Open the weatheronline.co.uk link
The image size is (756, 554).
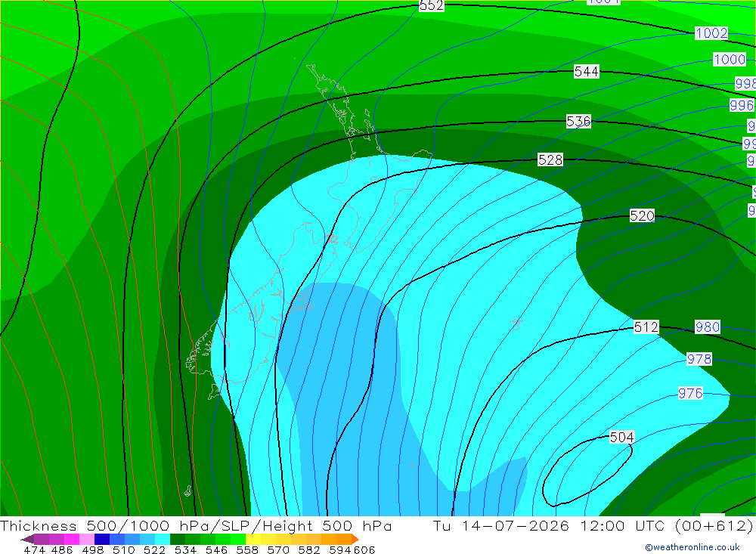[692, 547]
